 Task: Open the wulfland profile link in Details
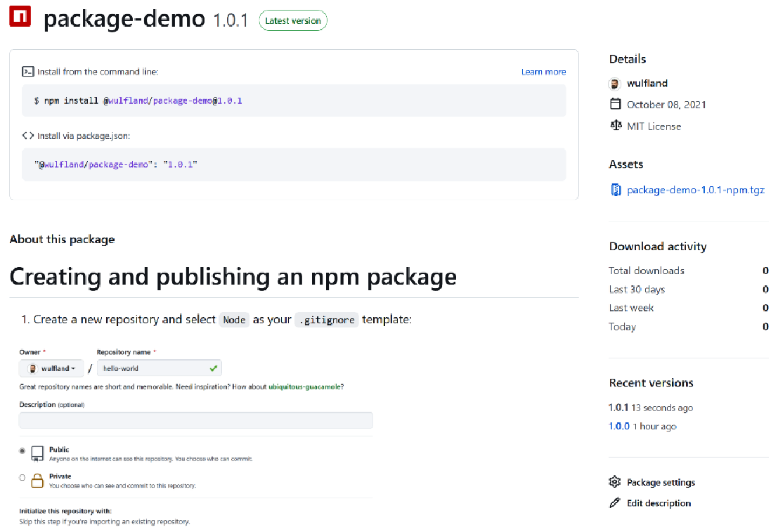click(x=647, y=84)
